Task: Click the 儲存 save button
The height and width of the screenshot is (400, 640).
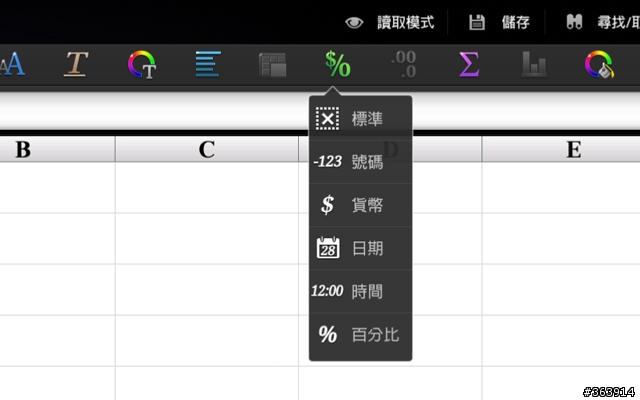Action: [x=499, y=22]
